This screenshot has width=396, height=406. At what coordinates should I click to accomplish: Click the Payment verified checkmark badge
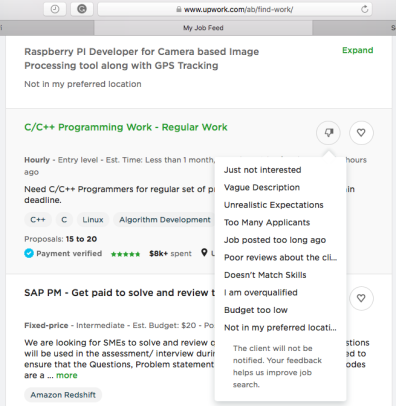(29, 253)
